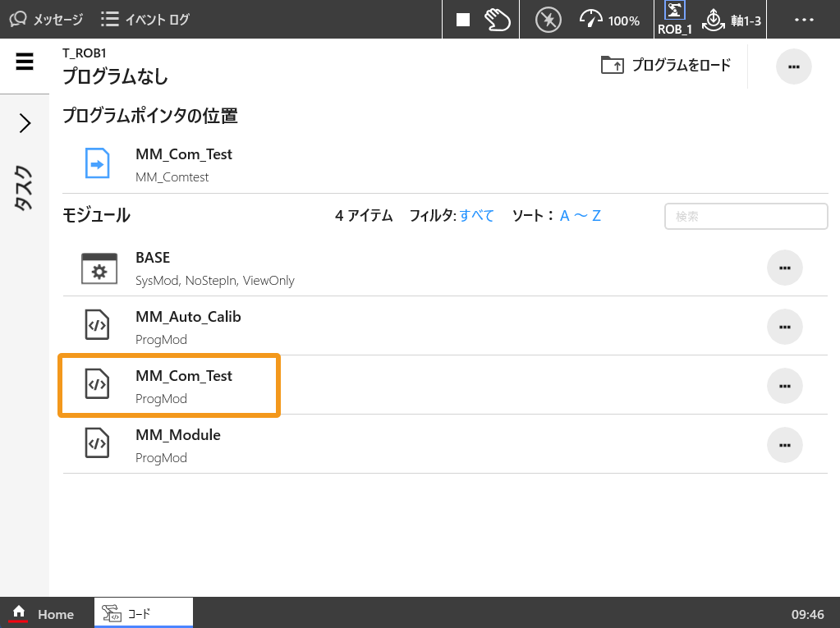The image size is (840, 628).
Task: Open the メッセージ messages panel
Action: pyautogui.click(x=48, y=20)
